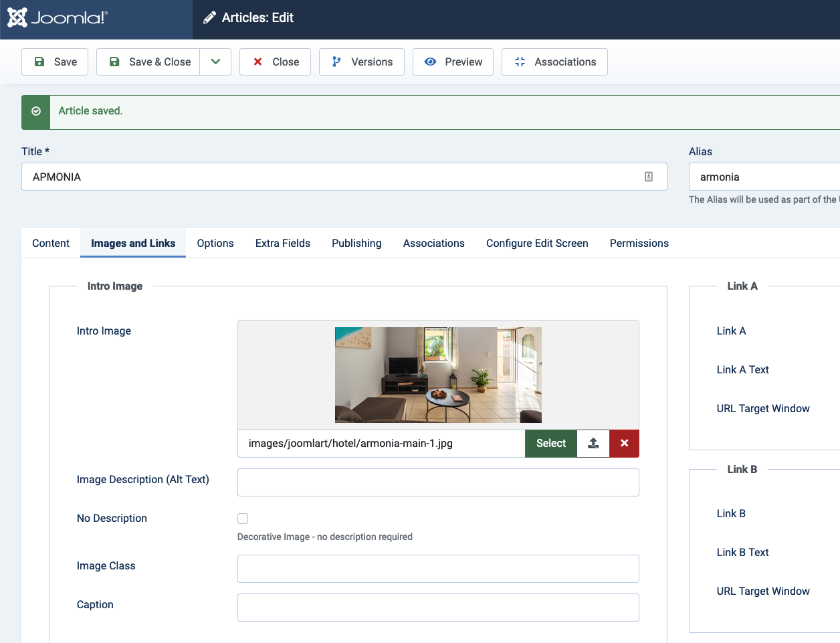Switch to the Content tab
This screenshot has height=643, width=840.
point(51,244)
